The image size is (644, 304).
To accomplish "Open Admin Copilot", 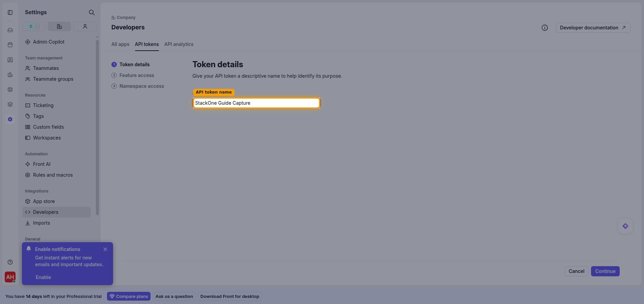I will pyautogui.click(x=57, y=42).
